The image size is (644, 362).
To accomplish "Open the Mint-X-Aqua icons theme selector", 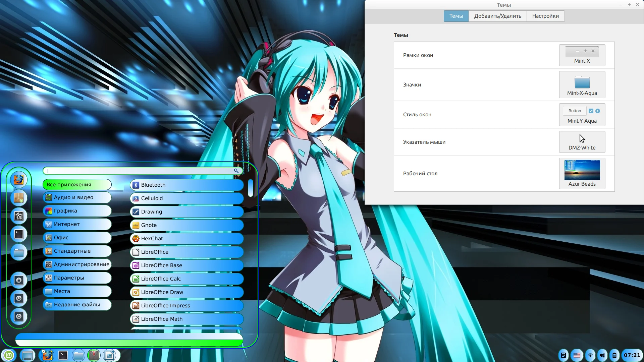I will [582, 85].
